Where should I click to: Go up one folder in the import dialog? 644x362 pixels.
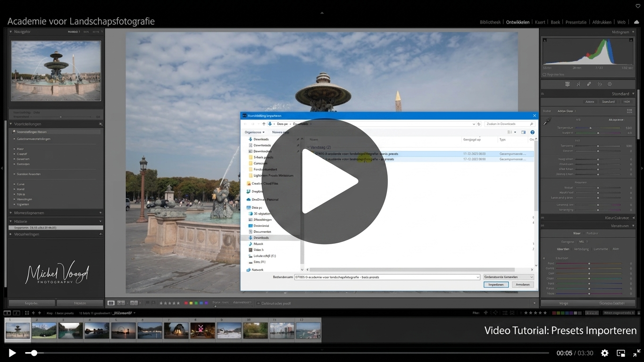click(x=264, y=124)
